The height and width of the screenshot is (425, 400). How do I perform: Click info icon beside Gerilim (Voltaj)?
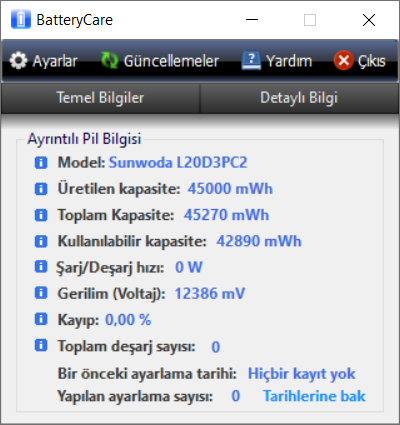point(41,293)
